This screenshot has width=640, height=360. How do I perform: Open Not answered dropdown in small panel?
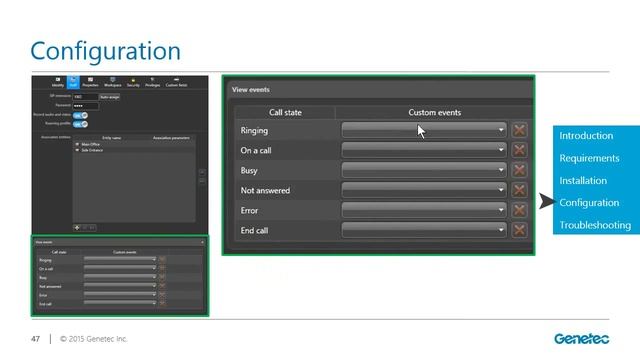point(120,286)
